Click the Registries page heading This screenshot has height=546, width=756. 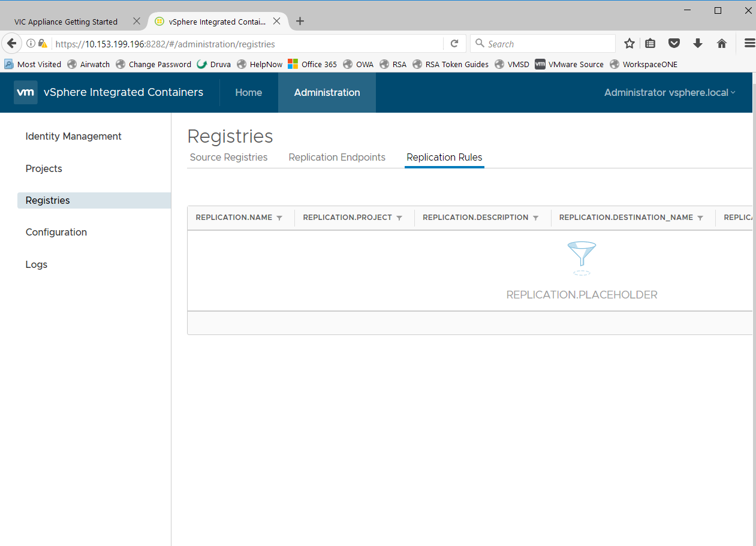(x=230, y=137)
